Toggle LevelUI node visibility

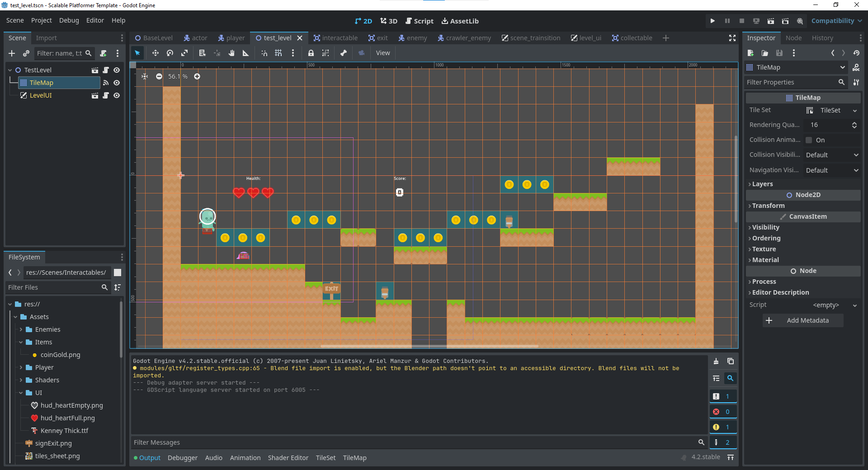(x=117, y=95)
